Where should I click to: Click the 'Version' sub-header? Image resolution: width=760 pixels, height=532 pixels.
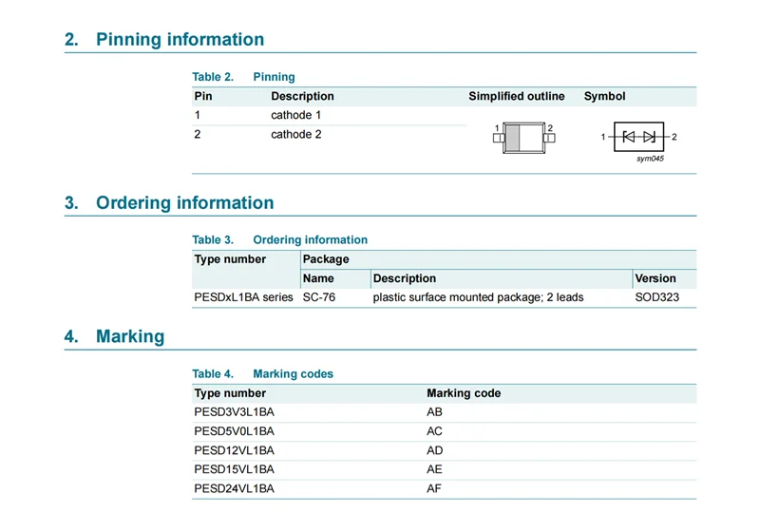point(655,278)
